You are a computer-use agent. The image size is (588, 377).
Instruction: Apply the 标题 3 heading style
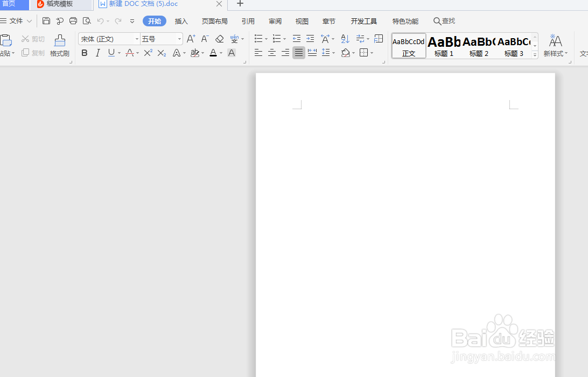514,46
